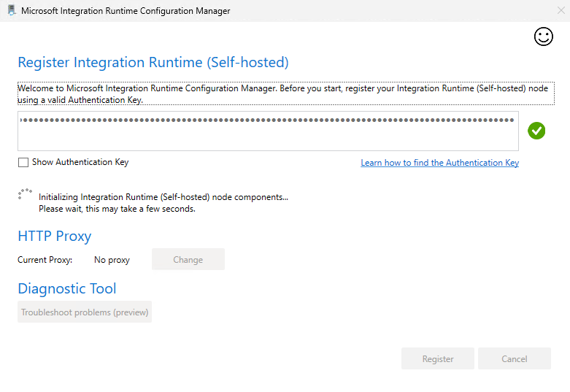Screen dimensions: 570x392
Task: Click the Current Proxy label
Action: point(45,260)
